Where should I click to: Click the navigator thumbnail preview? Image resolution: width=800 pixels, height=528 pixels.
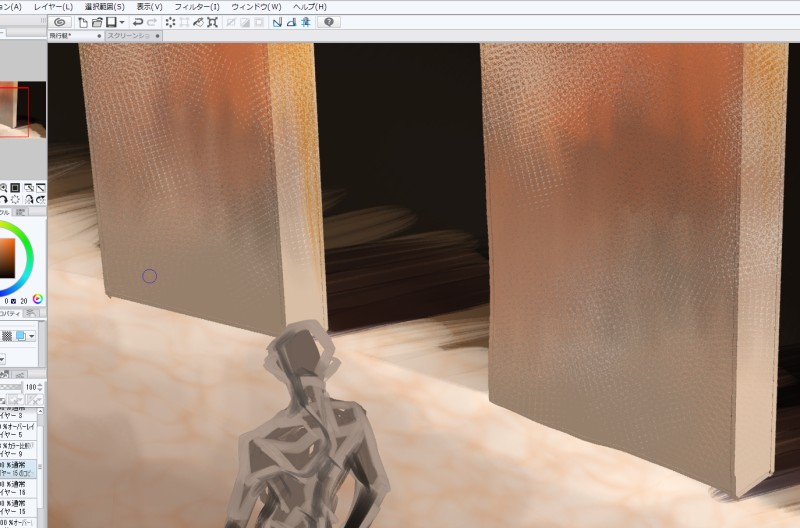(x=23, y=109)
